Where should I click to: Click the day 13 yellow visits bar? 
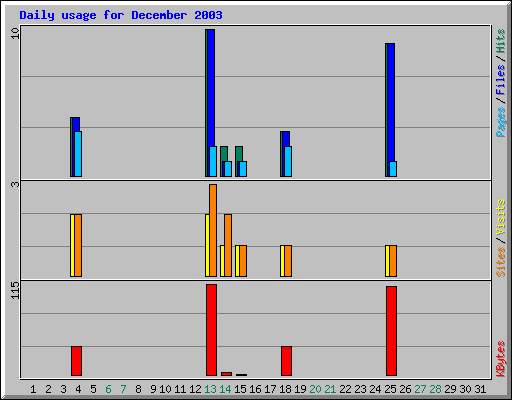tap(207, 245)
